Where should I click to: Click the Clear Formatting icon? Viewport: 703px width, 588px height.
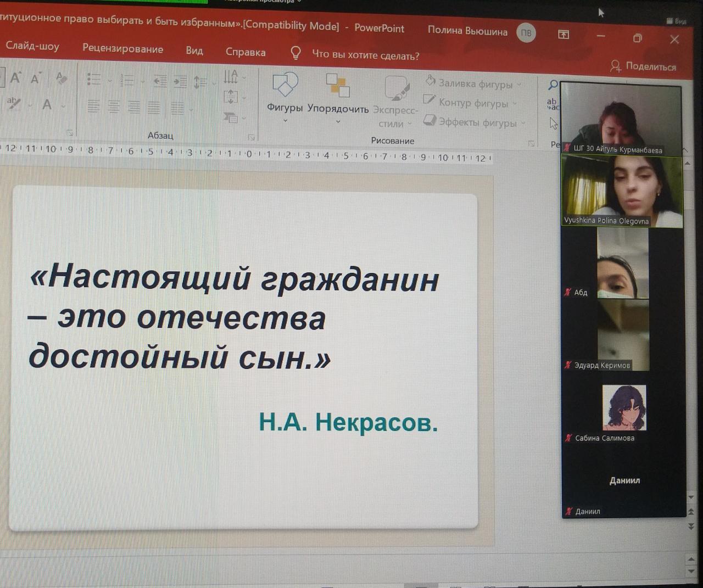point(61,79)
